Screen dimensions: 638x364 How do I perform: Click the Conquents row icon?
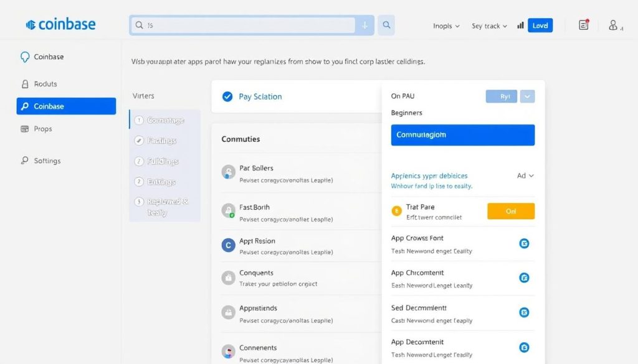point(228,278)
